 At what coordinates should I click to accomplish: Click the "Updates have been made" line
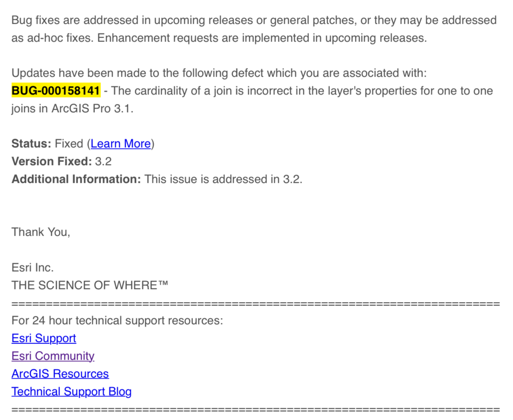[x=219, y=73]
